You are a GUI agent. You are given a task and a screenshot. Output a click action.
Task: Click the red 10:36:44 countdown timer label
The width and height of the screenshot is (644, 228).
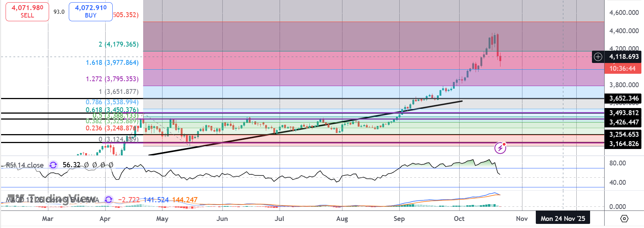pos(622,69)
